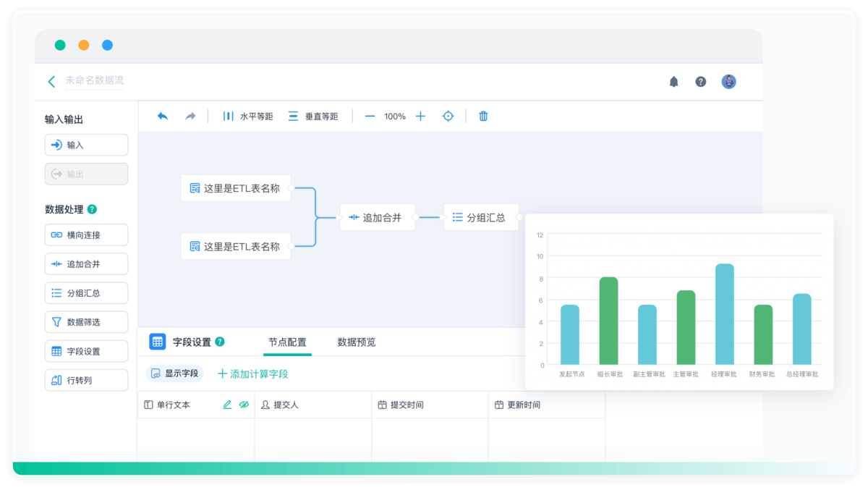The height and width of the screenshot is (490, 868).
Task: Click the green 组长审批 bar
Action: (608, 321)
